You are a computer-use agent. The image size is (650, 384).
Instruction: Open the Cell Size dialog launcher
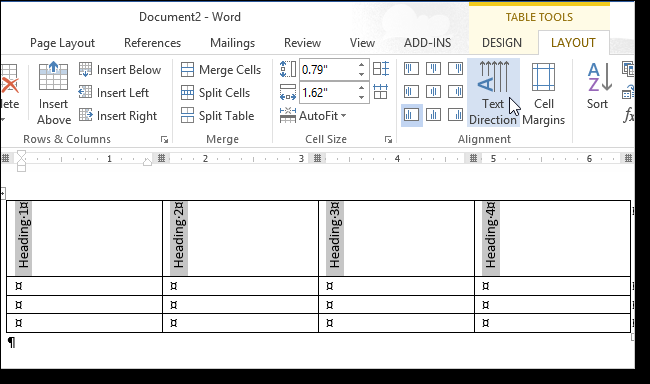pyautogui.click(x=388, y=140)
